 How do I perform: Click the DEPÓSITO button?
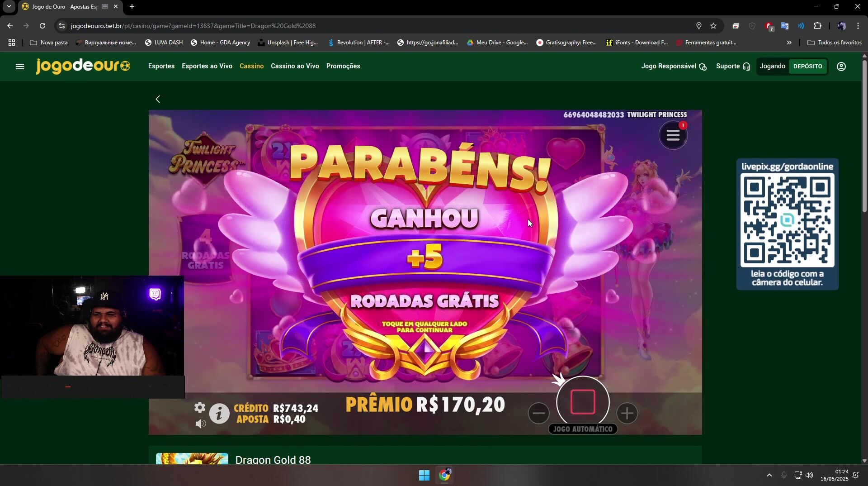(807, 67)
